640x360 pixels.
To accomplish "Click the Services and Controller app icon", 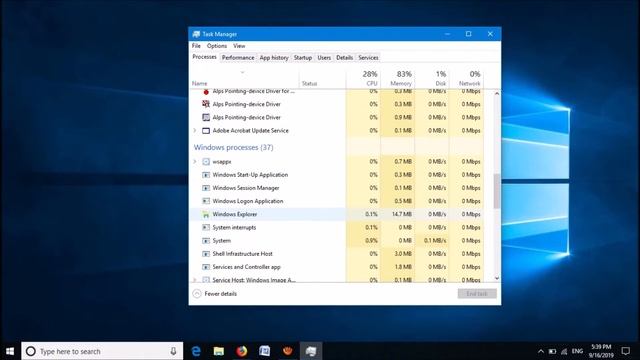I will pyautogui.click(x=206, y=267).
